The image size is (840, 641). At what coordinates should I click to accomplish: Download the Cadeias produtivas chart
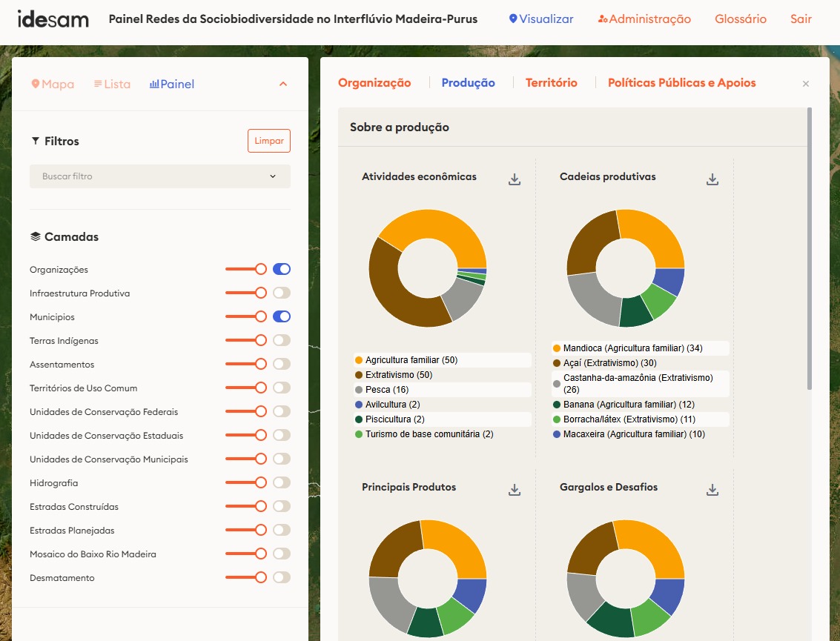712,179
